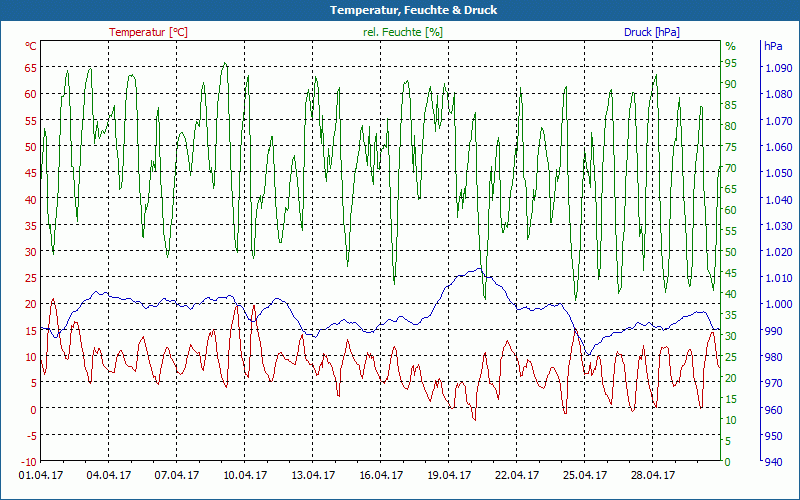Image resolution: width=800 pixels, height=500 pixels.
Task: Click the 28.04.17 date label
Action: pos(653,475)
